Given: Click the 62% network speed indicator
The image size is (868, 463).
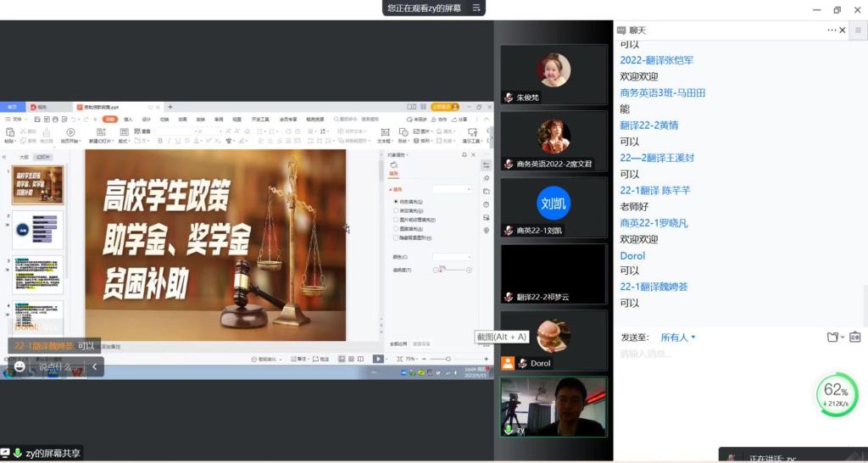Looking at the screenshot, I should [836, 395].
